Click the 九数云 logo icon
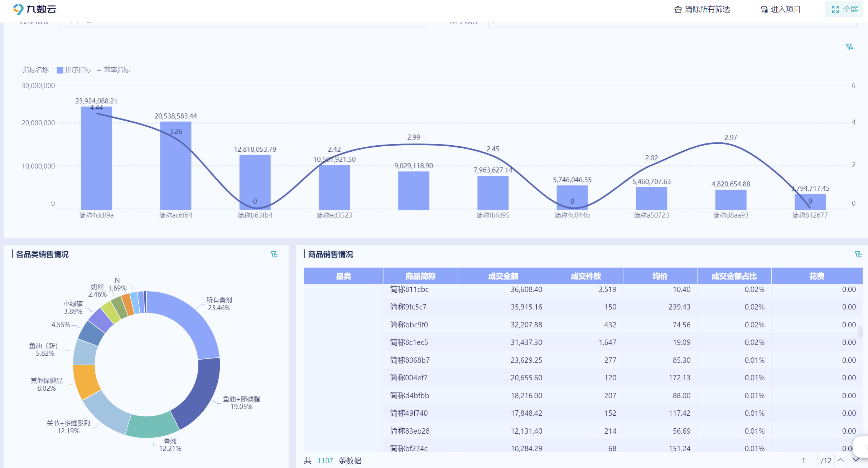 coord(18,9)
